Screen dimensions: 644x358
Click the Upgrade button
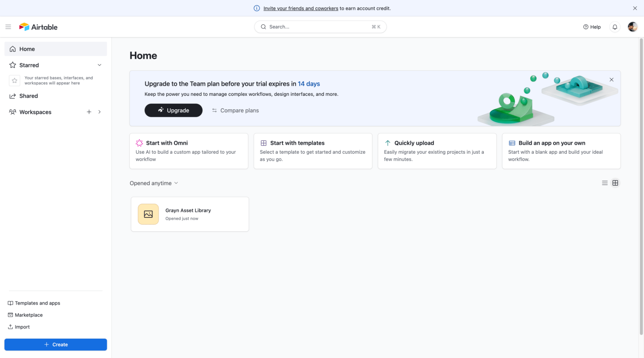click(174, 110)
